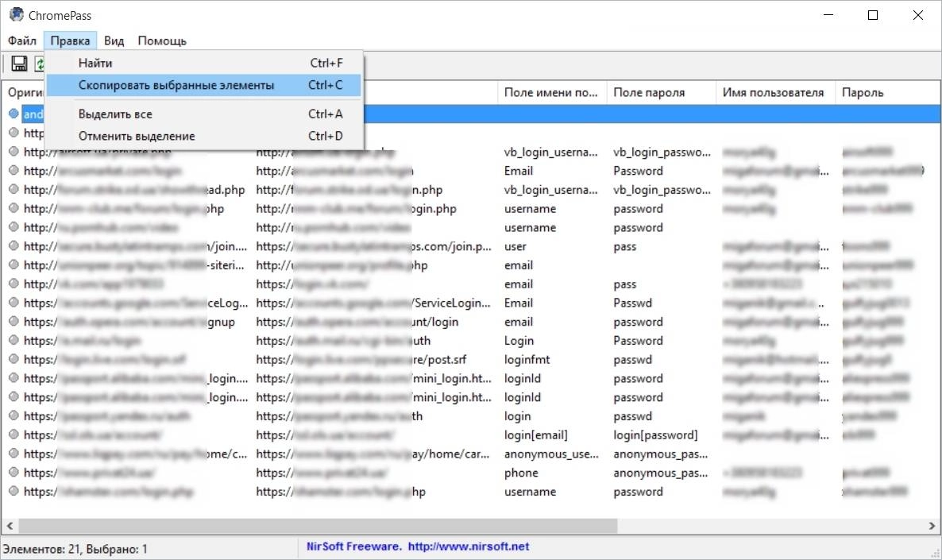The height and width of the screenshot is (560, 942).
Task: Click the horizontal scrollbar left arrow
Action: [x=10, y=526]
